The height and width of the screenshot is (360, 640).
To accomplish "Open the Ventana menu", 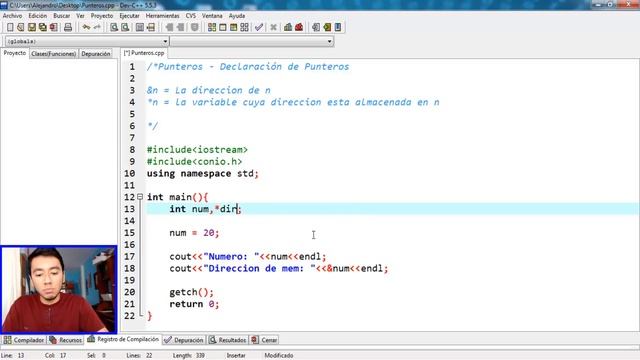I will click(x=212, y=16).
